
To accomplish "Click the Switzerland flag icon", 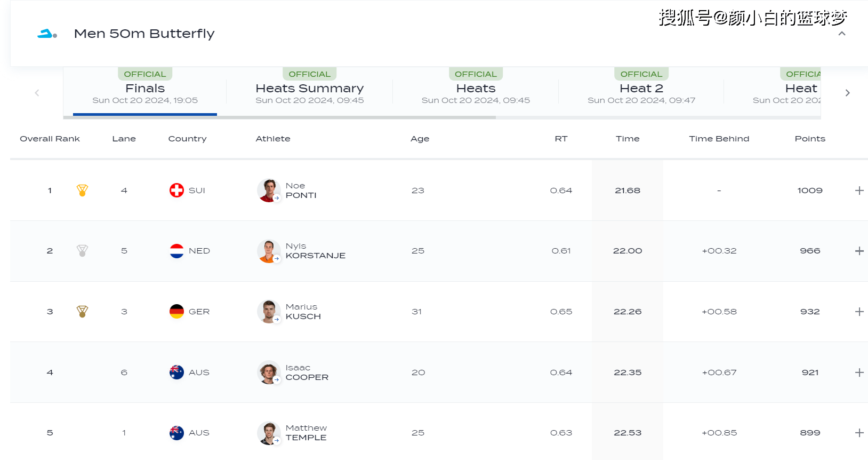I will [x=176, y=191].
